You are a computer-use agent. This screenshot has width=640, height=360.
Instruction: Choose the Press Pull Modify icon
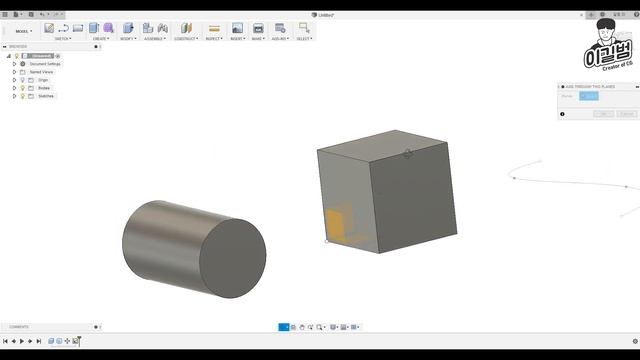[128, 28]
